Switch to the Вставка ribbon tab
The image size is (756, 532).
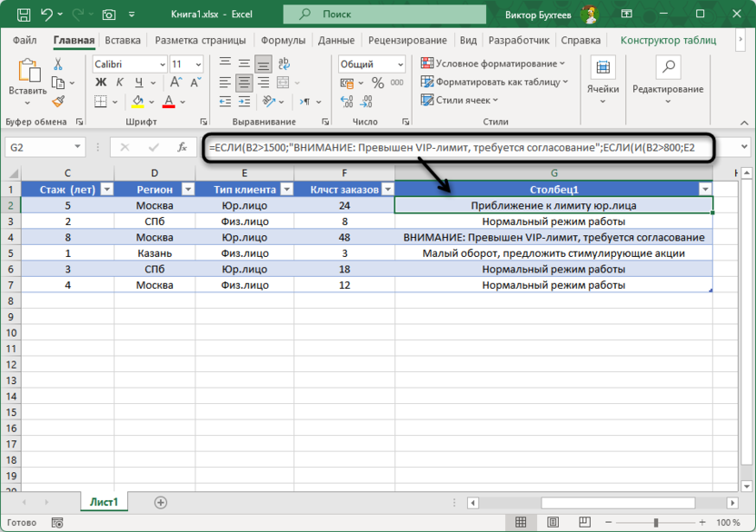tap(123, 41)
